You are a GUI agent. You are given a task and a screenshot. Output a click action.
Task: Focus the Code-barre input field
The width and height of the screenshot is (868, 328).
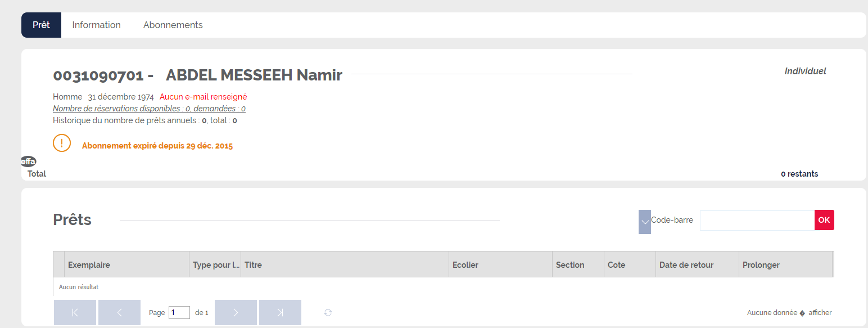tap(757, 220)
